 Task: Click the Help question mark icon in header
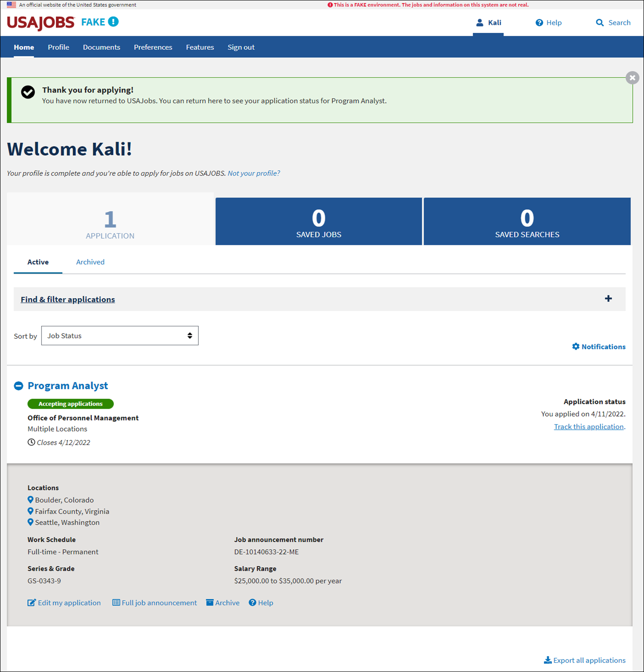(539, 23)
